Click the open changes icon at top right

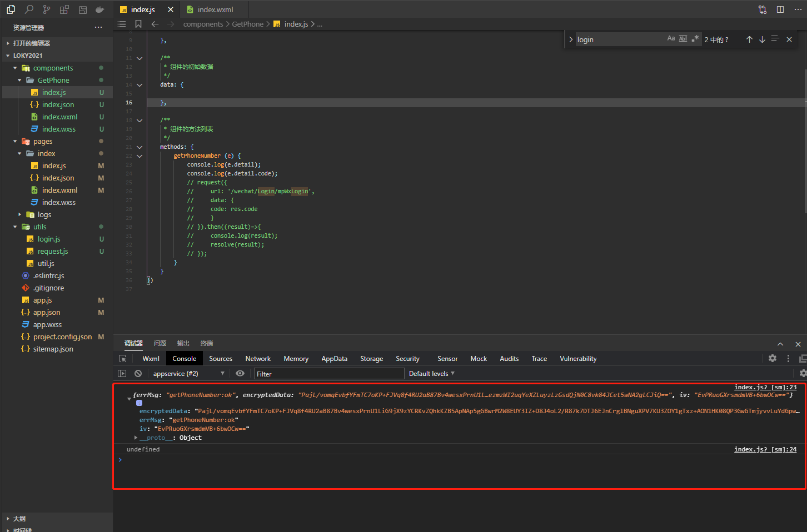[x=763, y=9]
